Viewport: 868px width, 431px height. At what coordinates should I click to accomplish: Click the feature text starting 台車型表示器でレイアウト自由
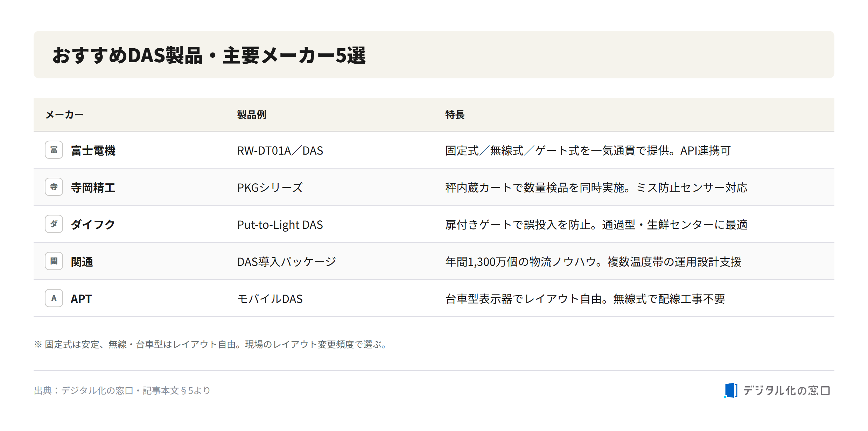585,299
